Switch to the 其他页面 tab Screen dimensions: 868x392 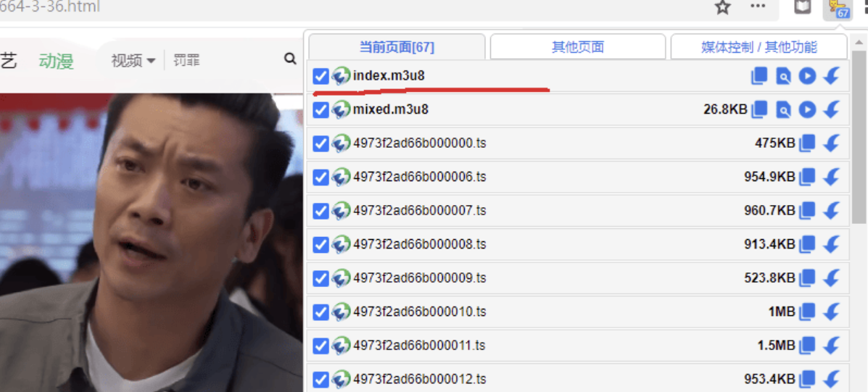[x=577, y=47]
